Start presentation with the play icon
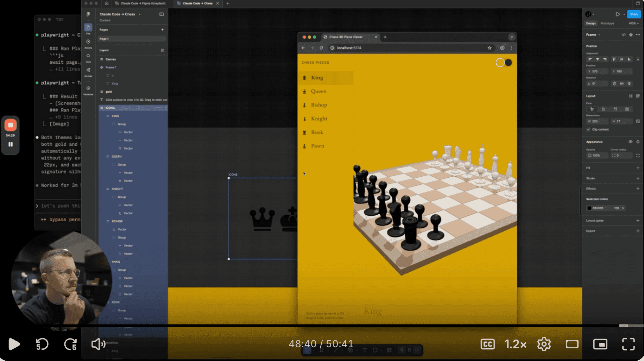644x361 pixels. click(618, 14)
